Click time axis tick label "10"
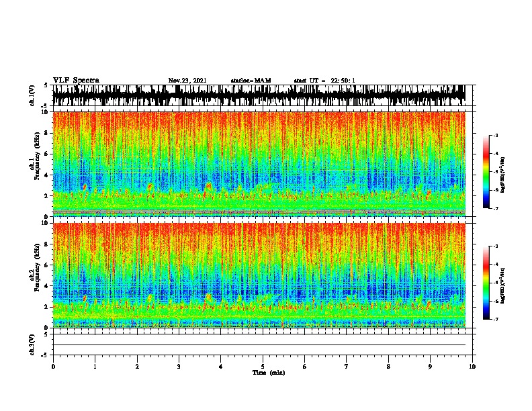 click(472, 367)
